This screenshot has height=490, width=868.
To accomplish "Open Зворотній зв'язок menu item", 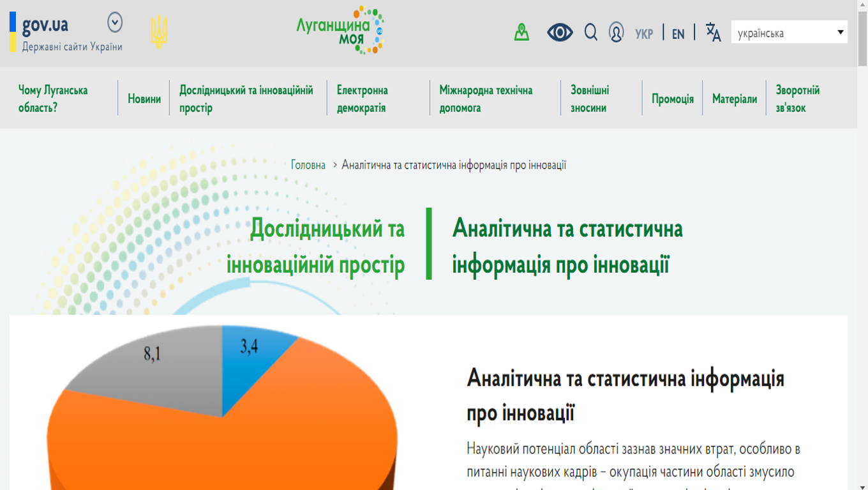I will (x=798, y=99).
